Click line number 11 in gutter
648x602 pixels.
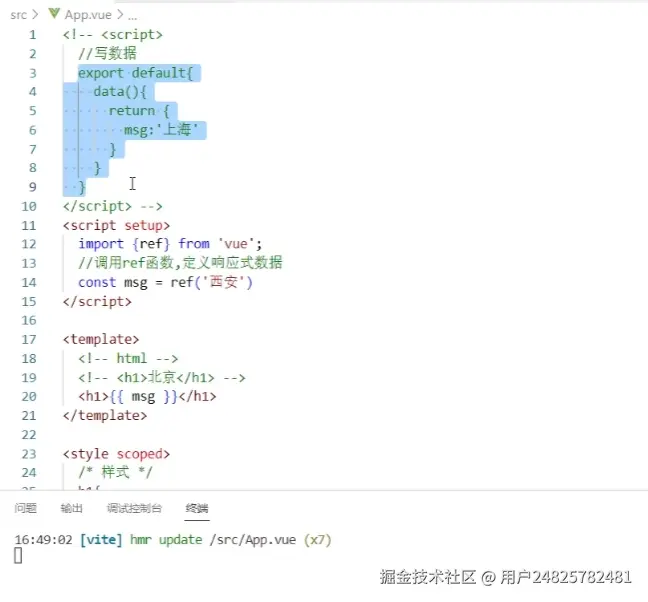coord(29,226)
